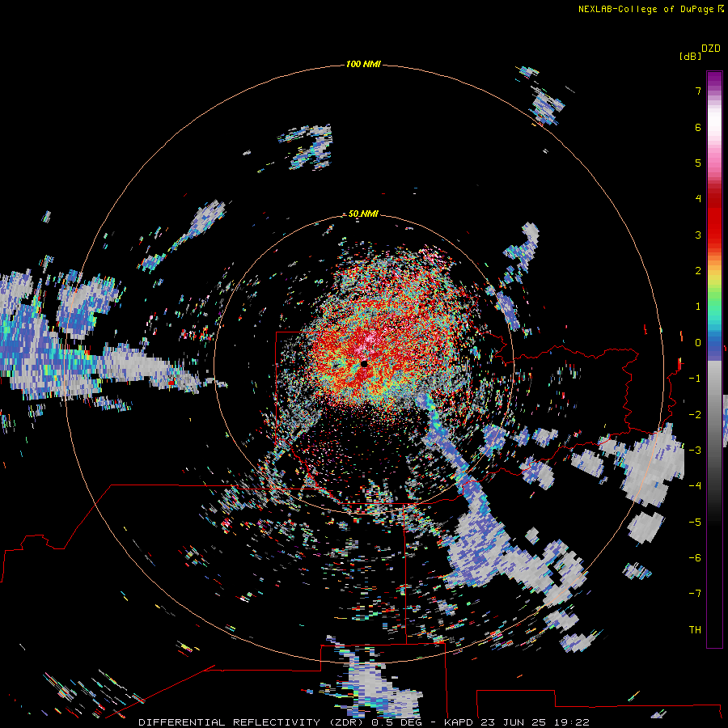Click the [dB] units label

coord(690,56)
